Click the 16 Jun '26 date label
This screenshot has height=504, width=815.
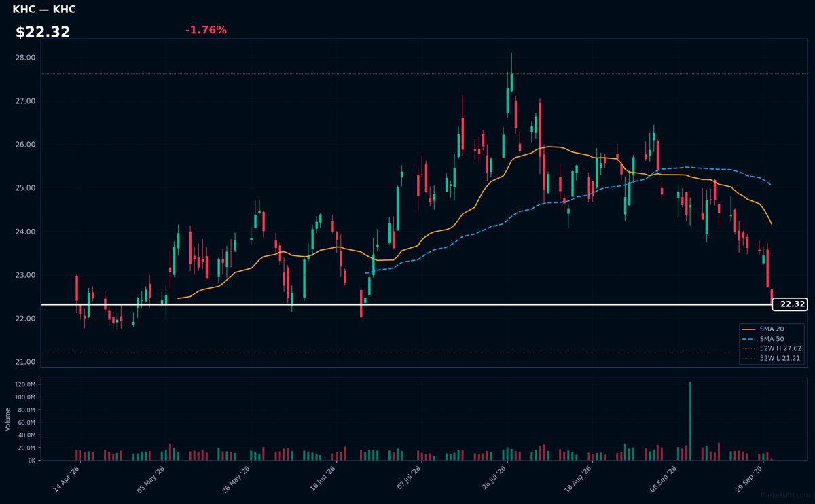pyautogui.click(x=322, y=478)
